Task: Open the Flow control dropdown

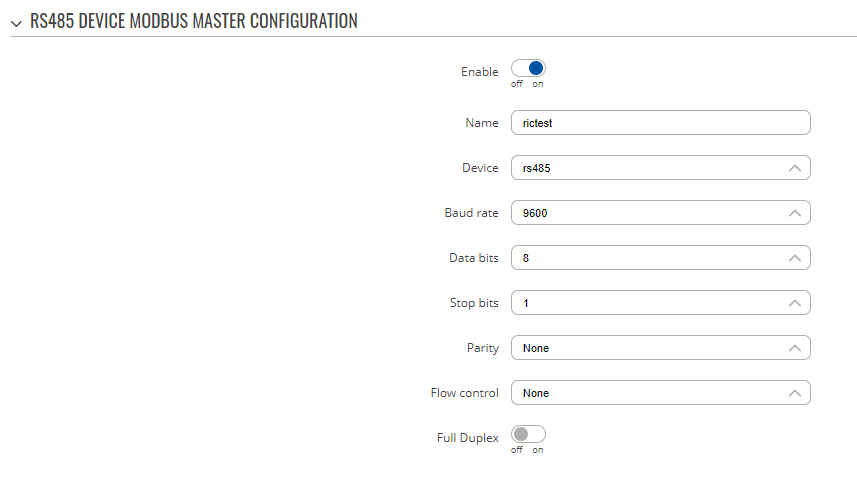Action: [660, 393]
